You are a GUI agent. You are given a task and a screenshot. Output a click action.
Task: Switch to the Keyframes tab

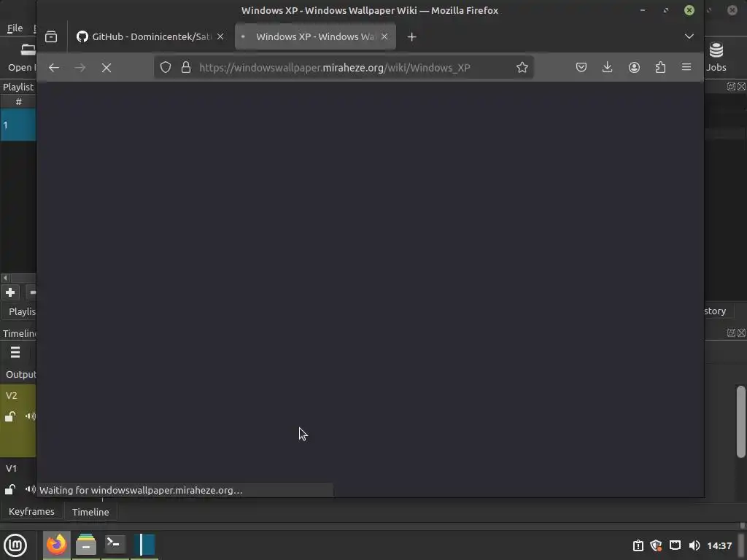point(31,511)
